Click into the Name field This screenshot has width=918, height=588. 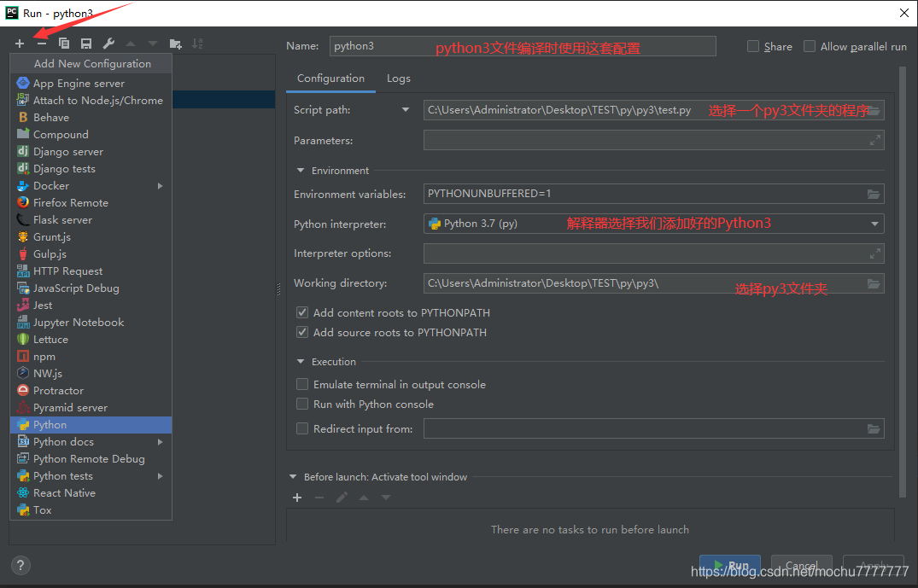click(523, 46)
